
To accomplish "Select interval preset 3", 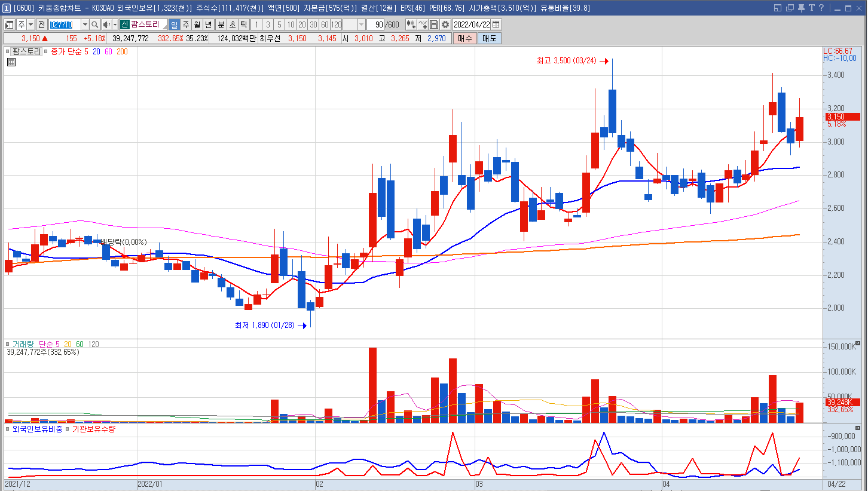I will pos(267,24).
